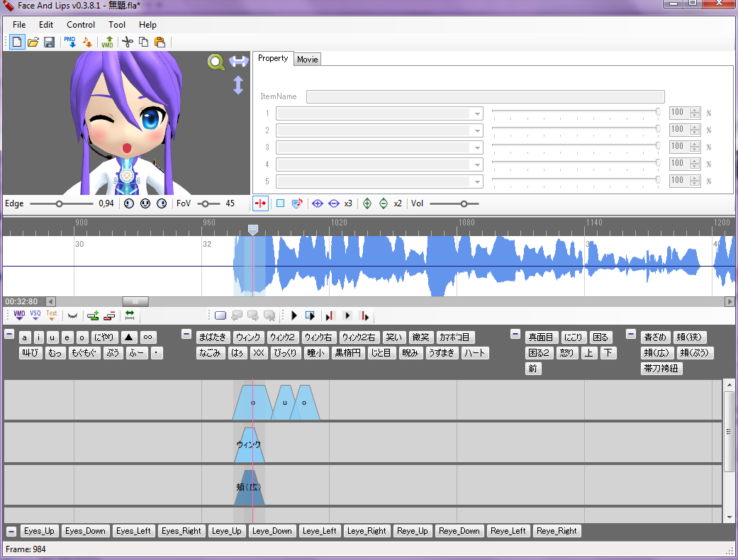Load a PMD model with the PMD icon
The height and width of the screenshot is (560, 738).
pos(70,43)
